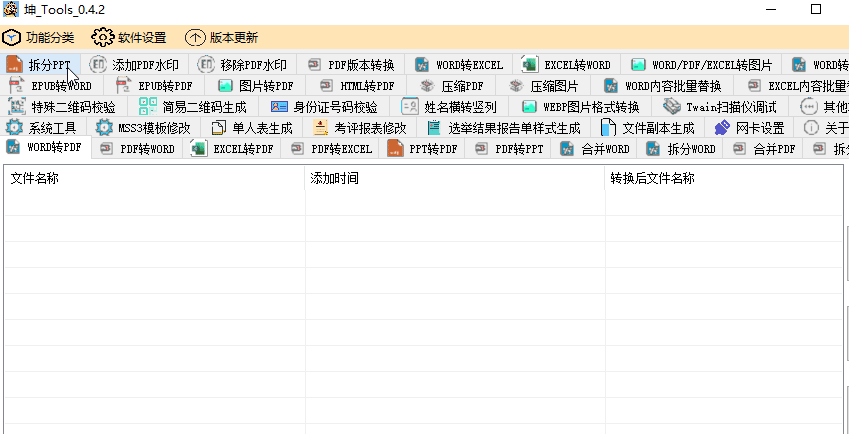
Task: Open PPT转PDF tab
Action: [x=423, y=148]
